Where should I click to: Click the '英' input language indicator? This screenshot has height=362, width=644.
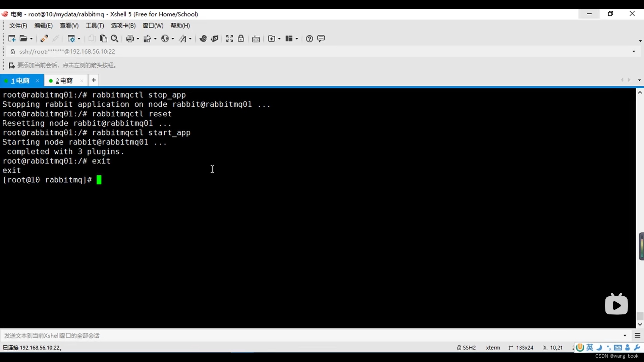590,347
